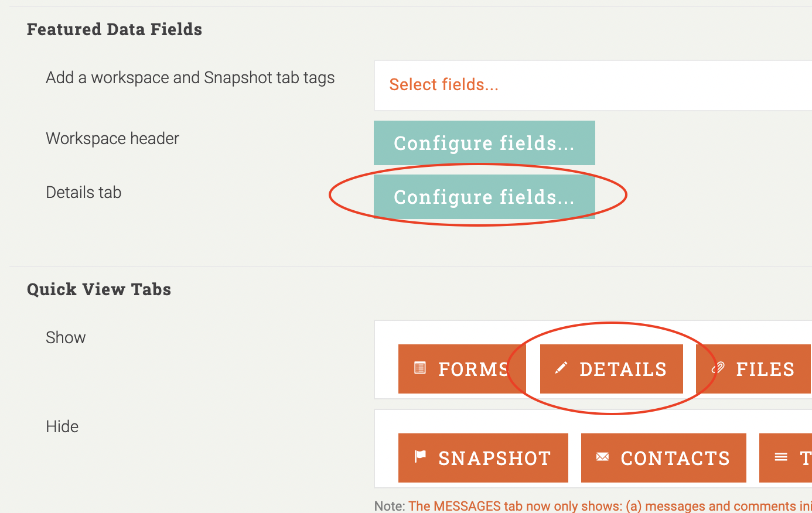Click the envelope icon on CONTACTS tab
The image size is (812, 513).
602,457
